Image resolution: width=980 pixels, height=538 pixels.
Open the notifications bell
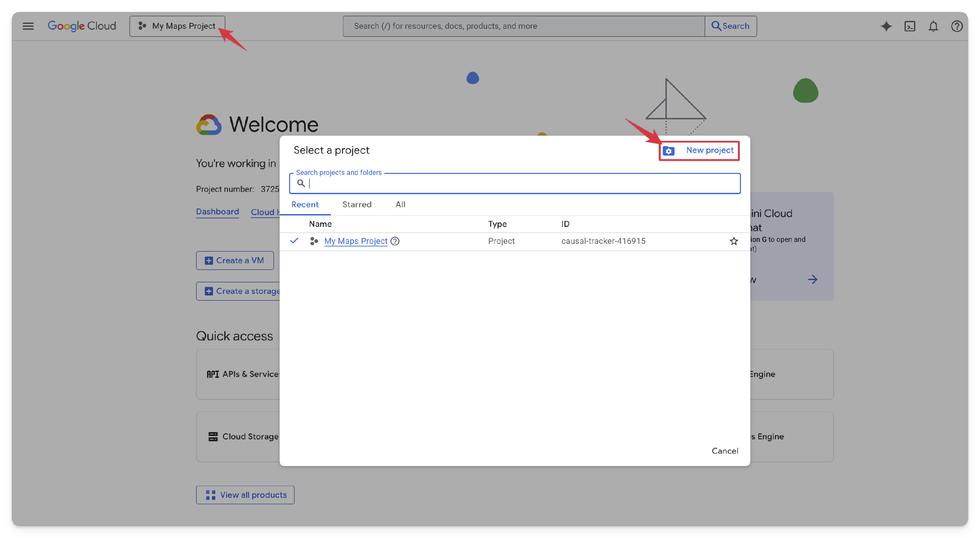pos(933,26)
